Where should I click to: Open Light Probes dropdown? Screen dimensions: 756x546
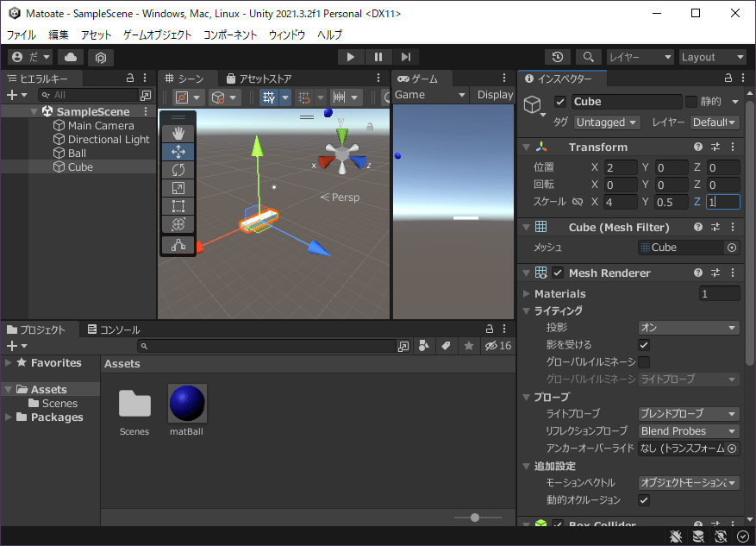tap(689, 414)
